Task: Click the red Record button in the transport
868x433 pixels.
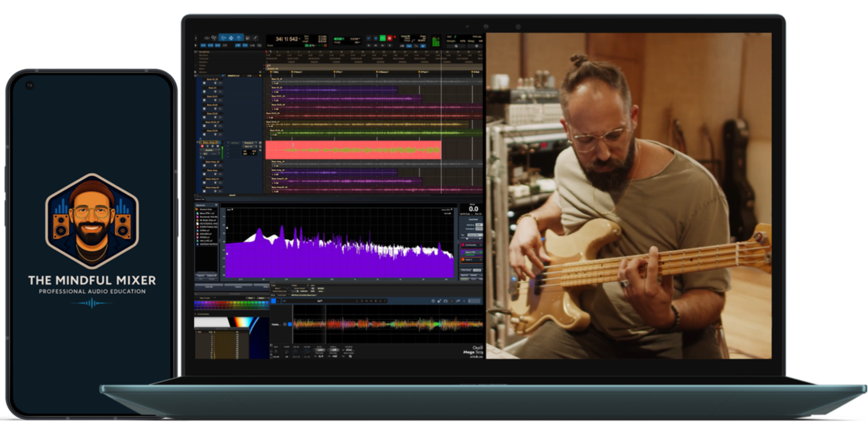Action: (390, 38)
